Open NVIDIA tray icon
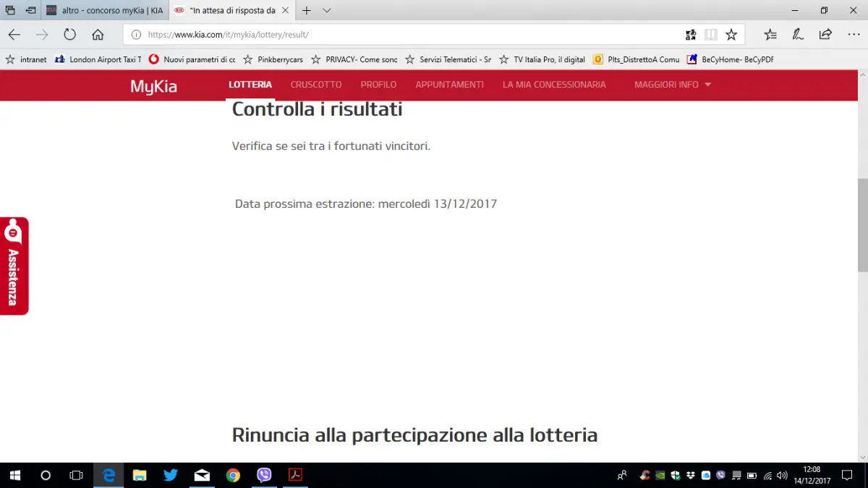 tap(660, 476)
